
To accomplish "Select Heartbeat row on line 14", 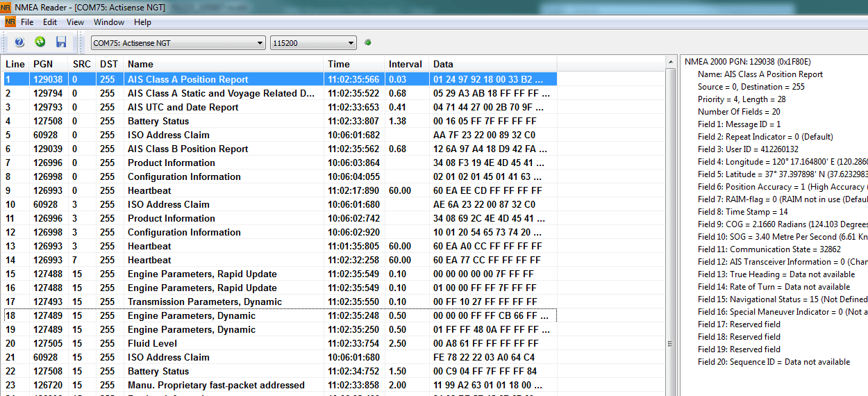I will 279,260.
